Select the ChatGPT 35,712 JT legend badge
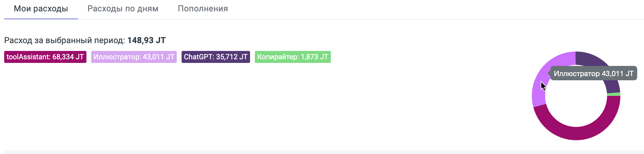This screenshot has width=644, height=154. click(x=216, y=57)
